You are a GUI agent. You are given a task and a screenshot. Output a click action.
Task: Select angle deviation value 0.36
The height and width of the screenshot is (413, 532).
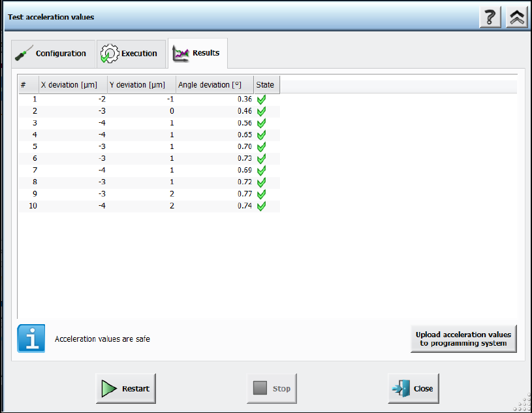click(245, 99)
